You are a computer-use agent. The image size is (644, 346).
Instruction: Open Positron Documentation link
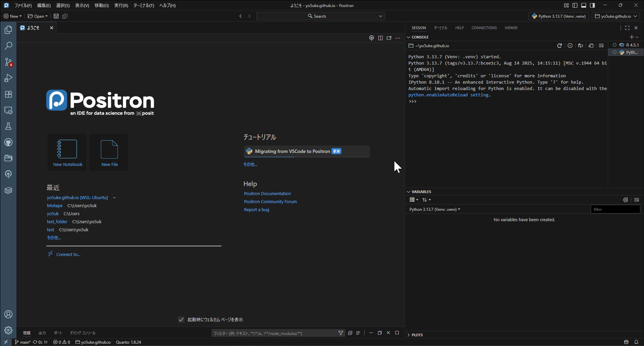click(x=267, y=193)
